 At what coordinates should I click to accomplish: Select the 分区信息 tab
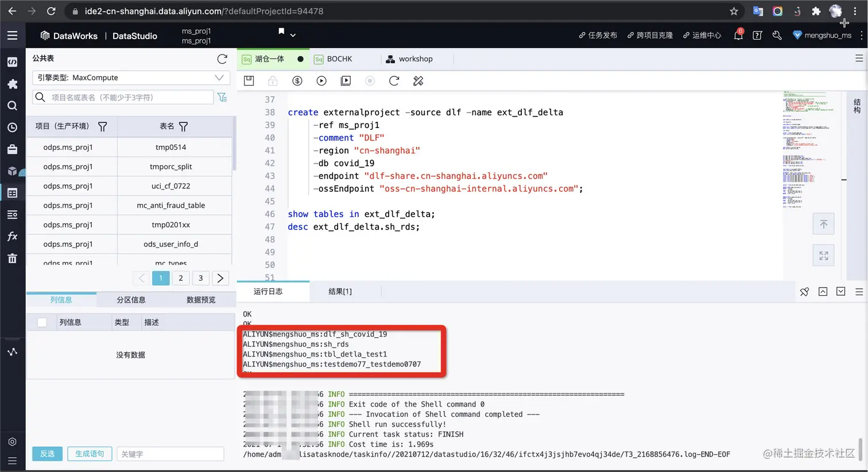[x=131, y=300]
